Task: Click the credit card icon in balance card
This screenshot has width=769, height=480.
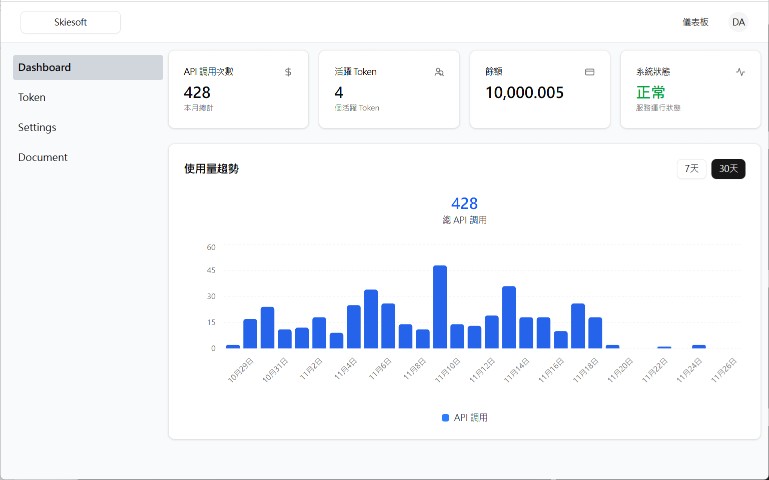Action: [x=589, y=72]
